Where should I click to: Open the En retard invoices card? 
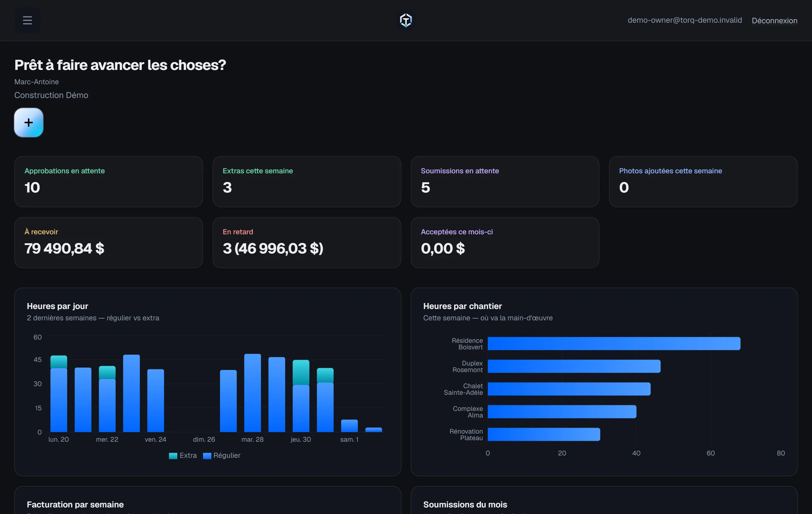tap(307, 243)
